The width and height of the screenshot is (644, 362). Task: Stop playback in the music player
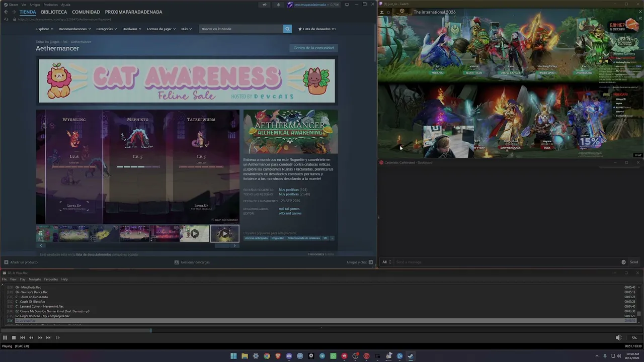pos(14,338)
